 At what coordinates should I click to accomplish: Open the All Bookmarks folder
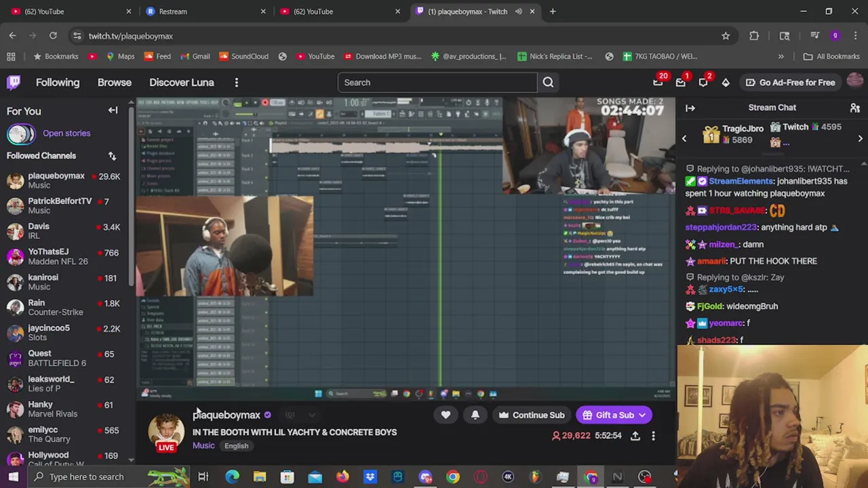831,56
